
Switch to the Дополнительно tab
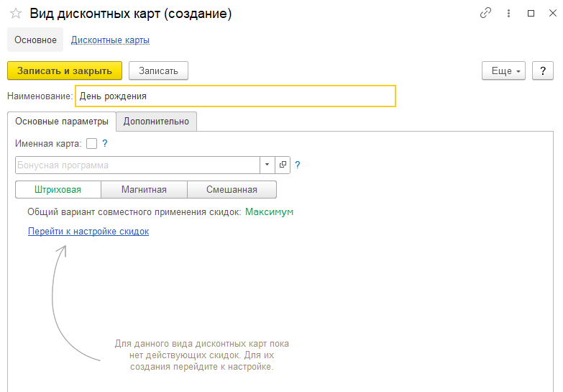point(156,122)
